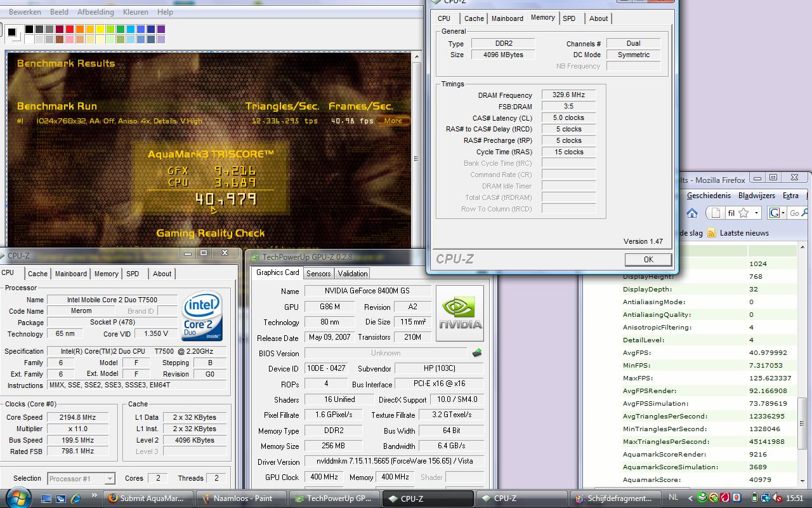Pick the orange color in Paint palette
This screenshot has width=812, height=508.
80,29
